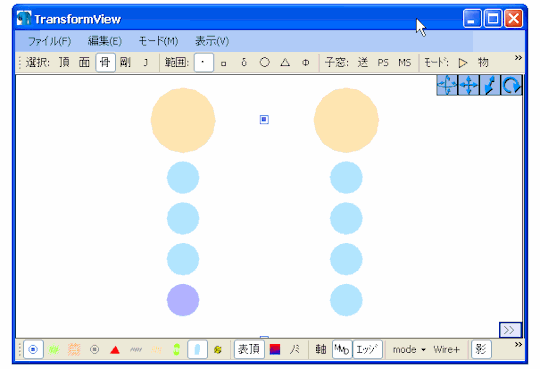Click the pan/move four-arrow view icon

[469, 85]
